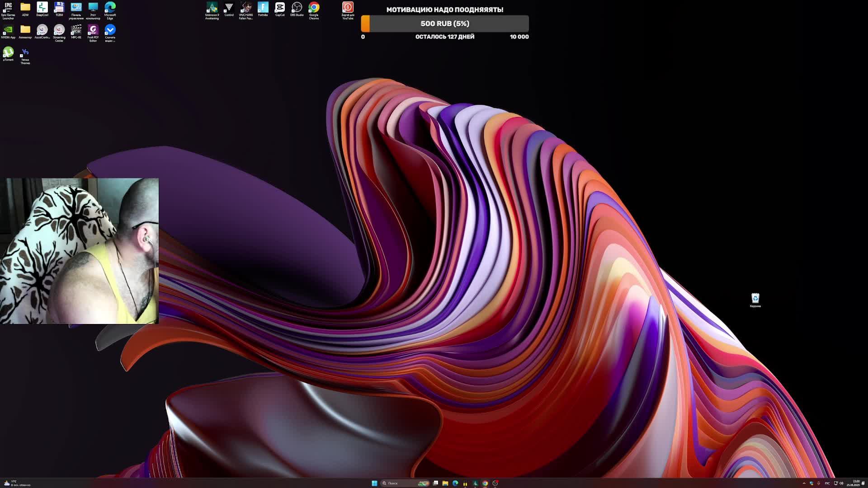The image size is (868, 488).
Task: Launch CapCut from the desktop
Action: [x=280, y=8]
